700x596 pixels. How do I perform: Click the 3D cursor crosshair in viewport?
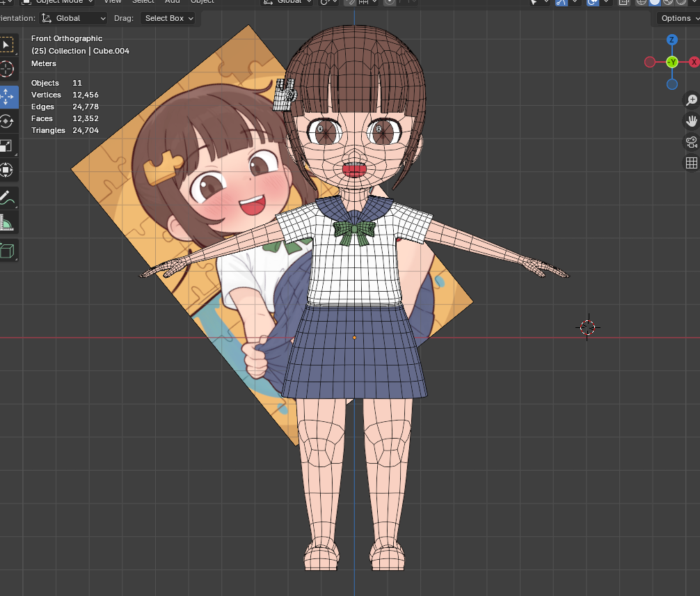click(x=587, y=327)
